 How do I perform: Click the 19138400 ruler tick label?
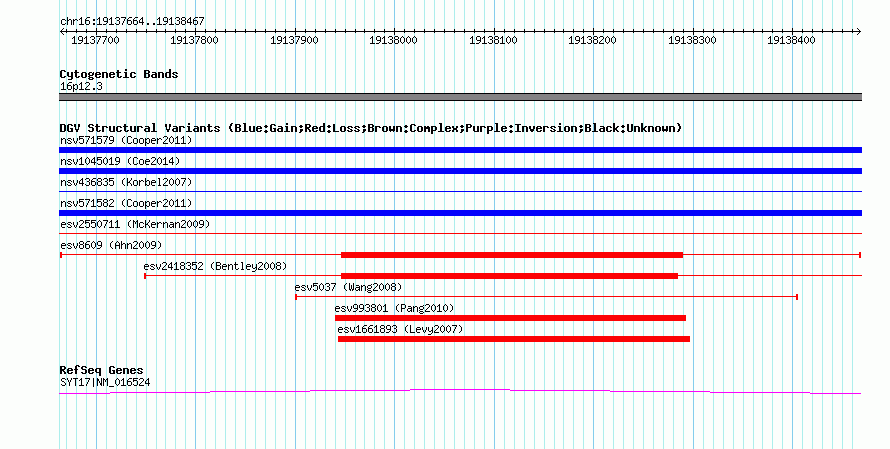[791, 40]
